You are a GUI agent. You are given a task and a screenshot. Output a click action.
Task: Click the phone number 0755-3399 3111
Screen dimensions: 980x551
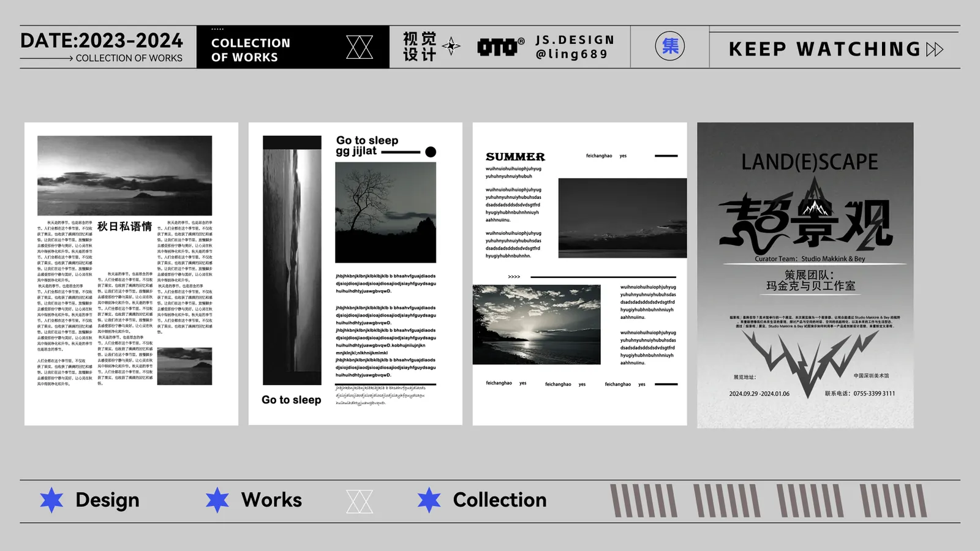875,394
